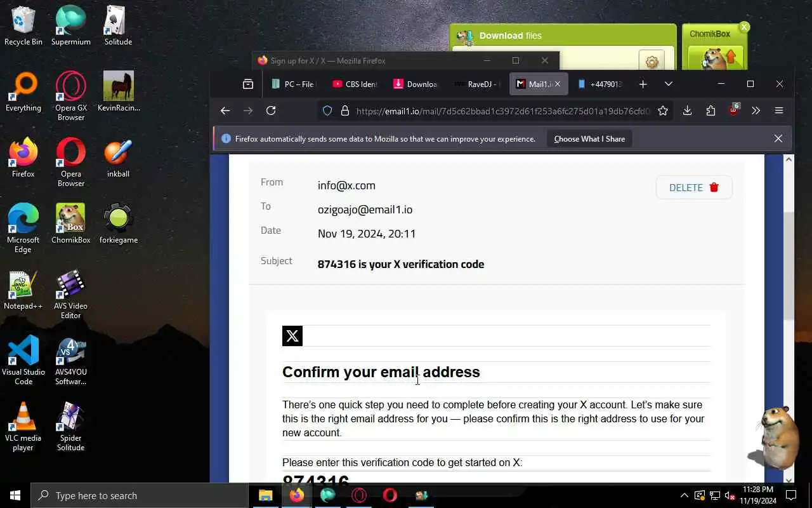Select Solitude desktop shortcut
The image size is (812, 508).
pyautogui.click(x=119, y=27)
